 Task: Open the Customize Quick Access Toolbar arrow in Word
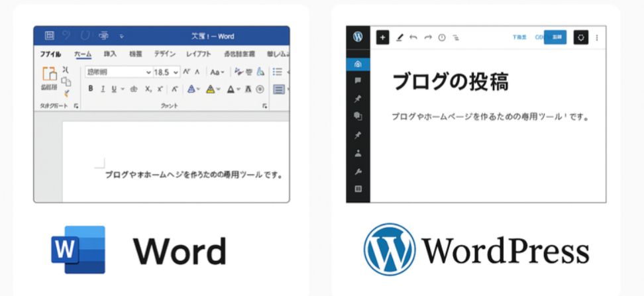click(121, 36)
